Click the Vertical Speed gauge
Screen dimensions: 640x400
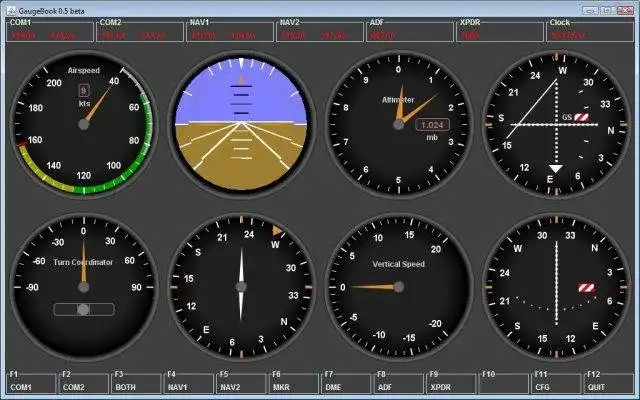399,287
